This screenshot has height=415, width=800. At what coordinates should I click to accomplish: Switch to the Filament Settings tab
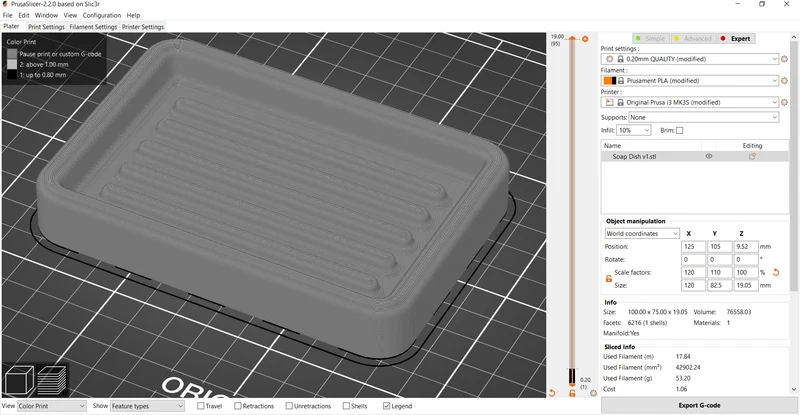point(93,27)
